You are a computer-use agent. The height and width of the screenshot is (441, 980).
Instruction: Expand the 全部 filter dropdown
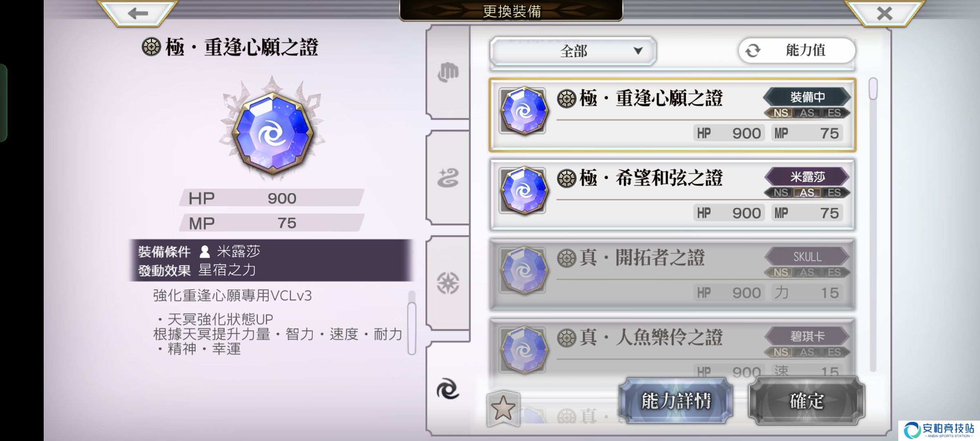point(573,51)
